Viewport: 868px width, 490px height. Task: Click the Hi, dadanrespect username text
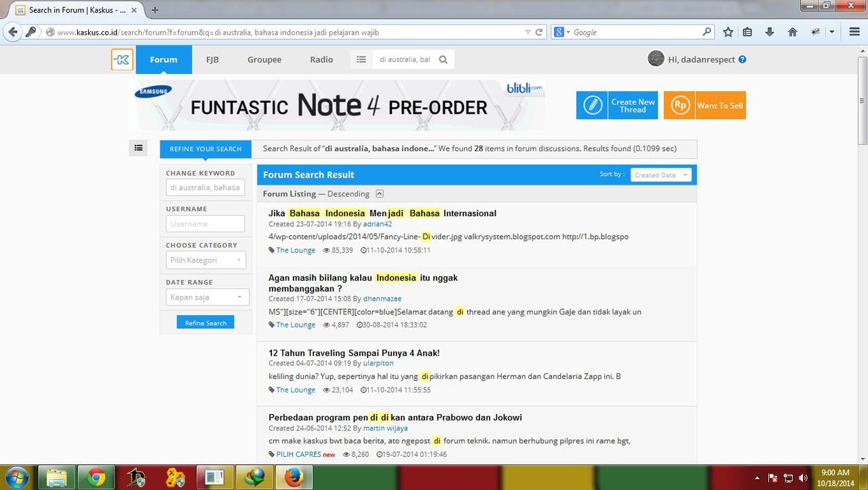pos(702,60)
